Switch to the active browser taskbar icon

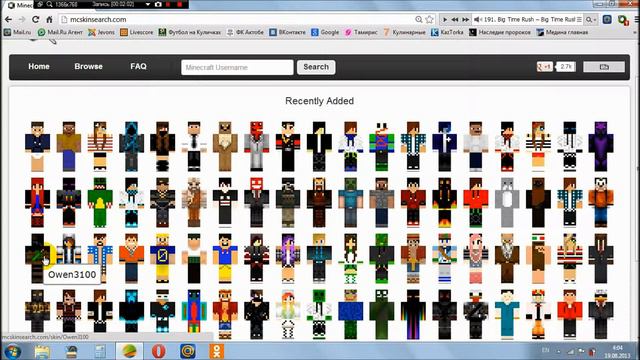[x=129, y=351]
